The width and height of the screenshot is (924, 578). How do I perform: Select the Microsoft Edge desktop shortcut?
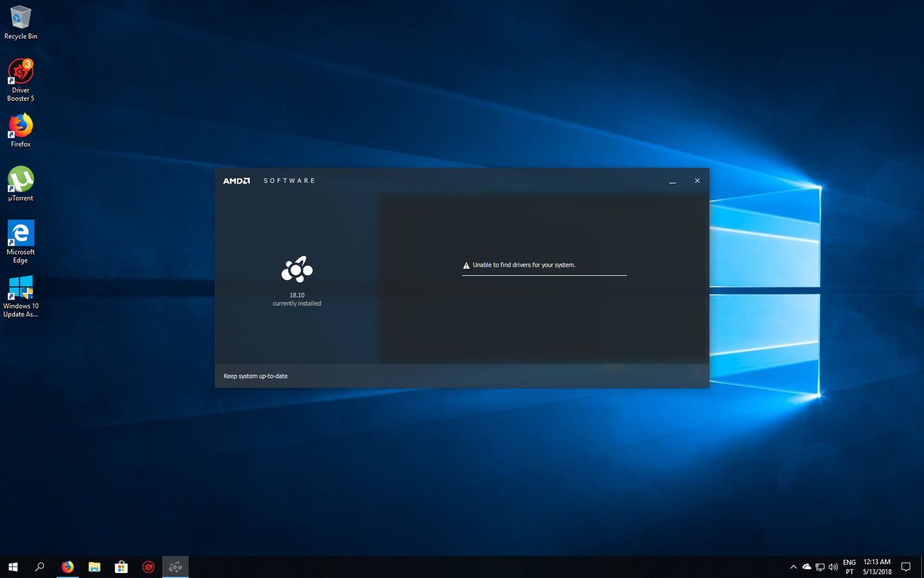click(21, 242)
